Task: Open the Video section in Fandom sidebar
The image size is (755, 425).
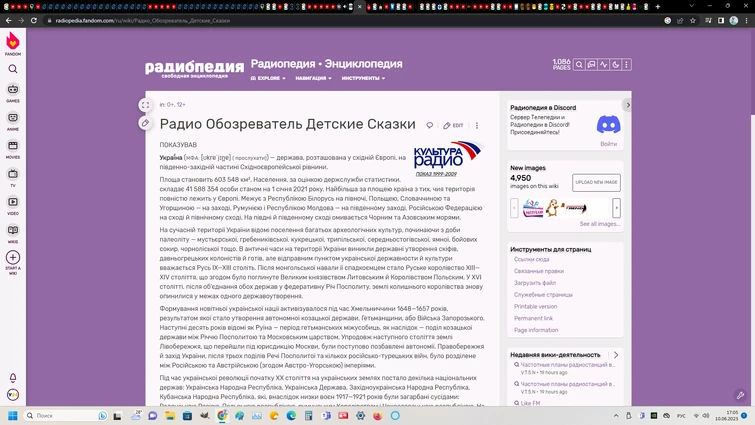Action: (x=13, y=205)
